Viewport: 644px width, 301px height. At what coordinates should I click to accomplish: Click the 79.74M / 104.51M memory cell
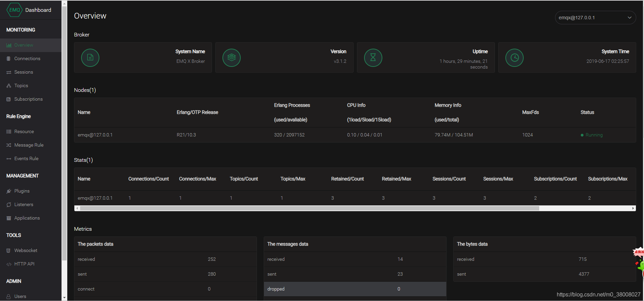[454, 135]
